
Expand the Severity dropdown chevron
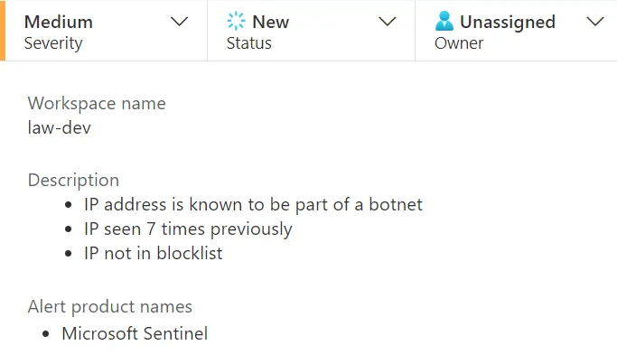point(180,23)
